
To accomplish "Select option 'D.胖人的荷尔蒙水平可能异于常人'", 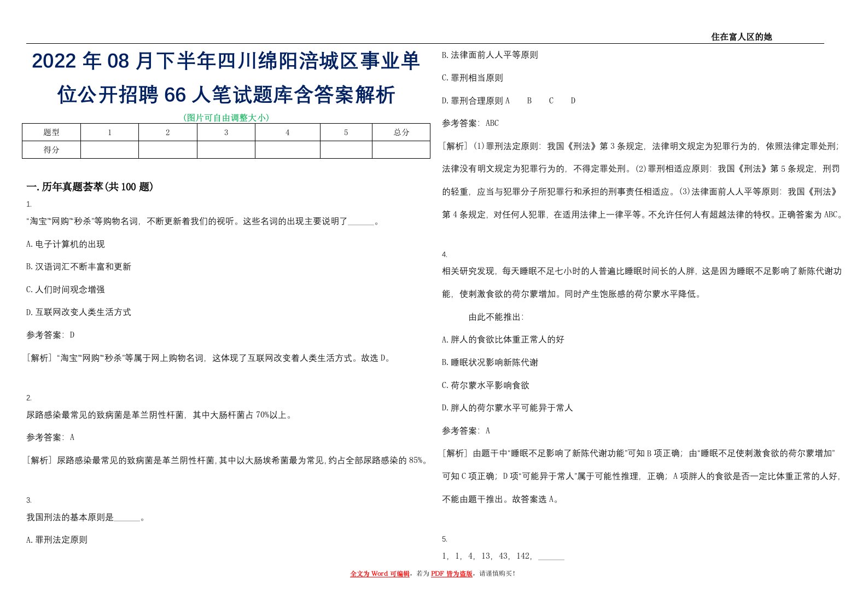I will [x=508, y=408].
